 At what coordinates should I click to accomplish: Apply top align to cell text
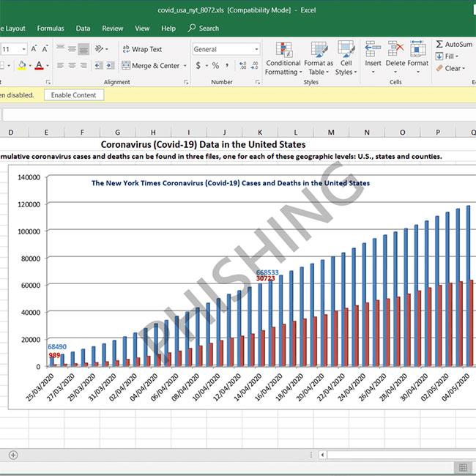pyautogui.click(x=60, y=48)
